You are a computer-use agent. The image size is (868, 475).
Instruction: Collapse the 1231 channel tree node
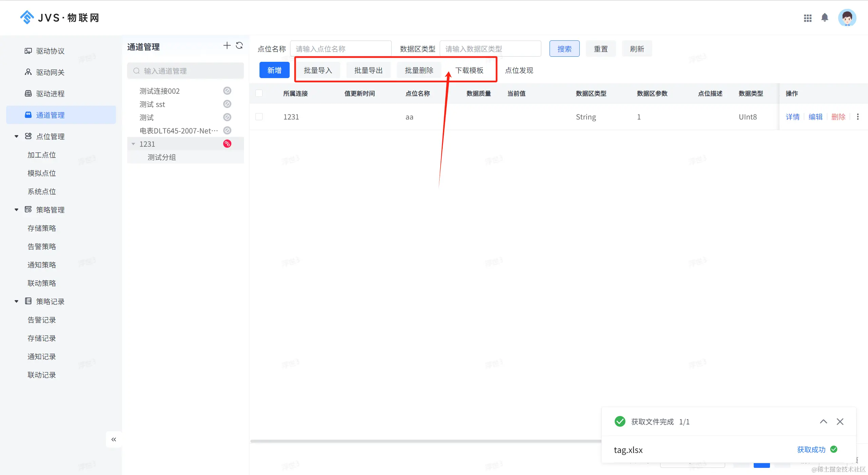coord(133,144)
